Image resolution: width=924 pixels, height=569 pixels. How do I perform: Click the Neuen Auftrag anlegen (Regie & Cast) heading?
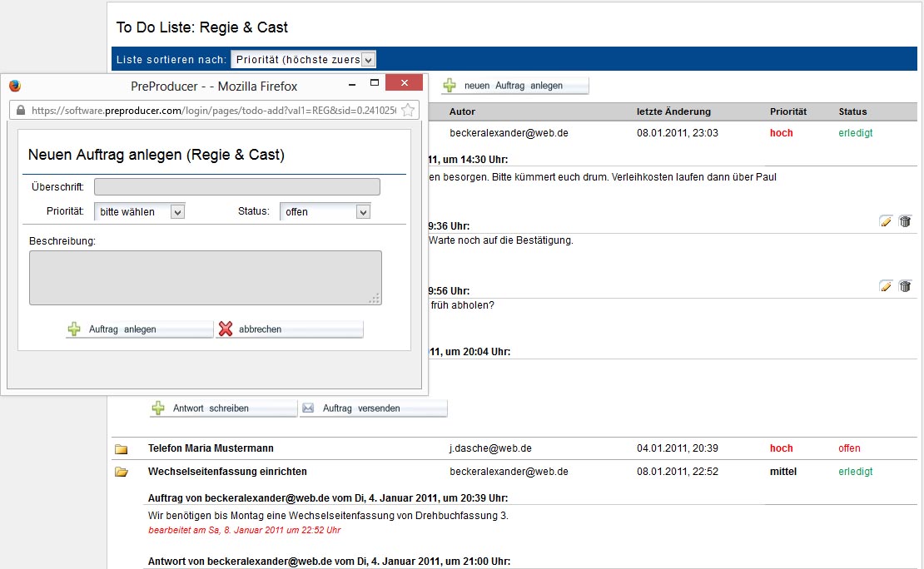(156, 155)
